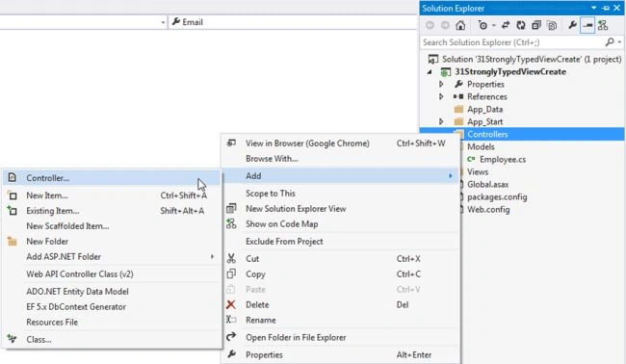Click the Forward arrow in Solution Explorer toolbar
This screenshot has height=364, width=626.
pyautogui.click(x=445, y=26)
